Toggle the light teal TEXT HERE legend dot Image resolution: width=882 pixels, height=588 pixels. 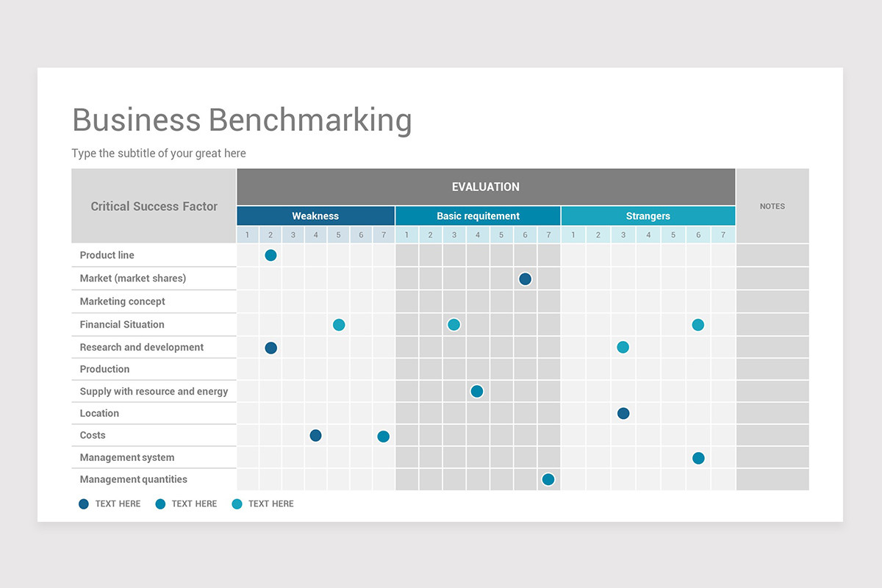(x=237, y=503)
